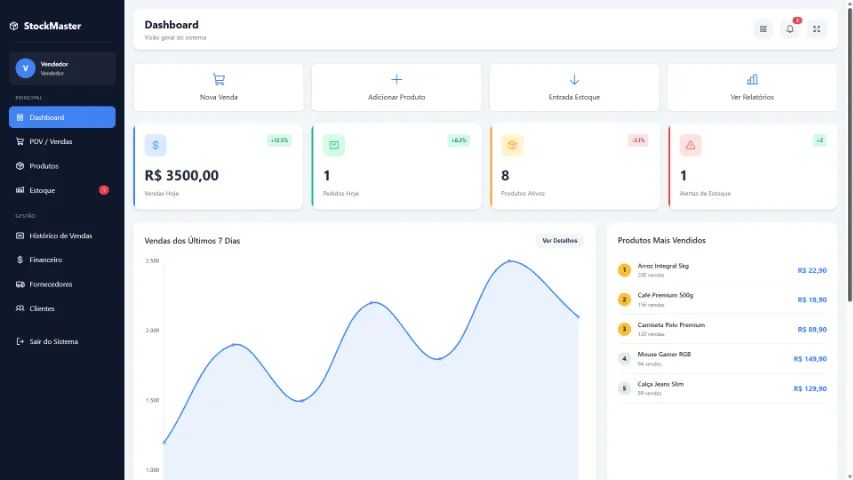Go to PDV / Vendas in sidebar

(62, 142)
